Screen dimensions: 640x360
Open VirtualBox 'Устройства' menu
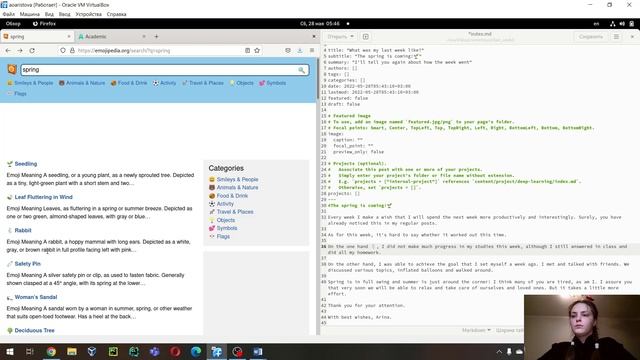[89, 14]
